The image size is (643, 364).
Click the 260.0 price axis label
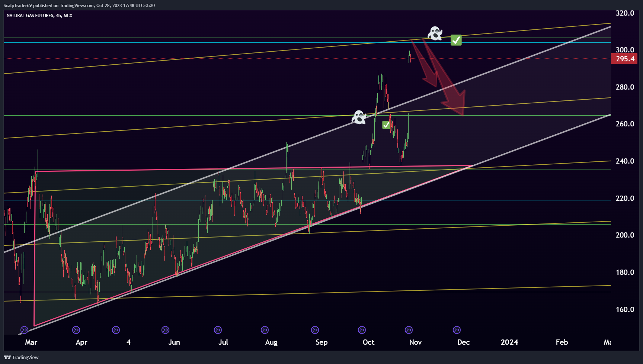point(625,124)
